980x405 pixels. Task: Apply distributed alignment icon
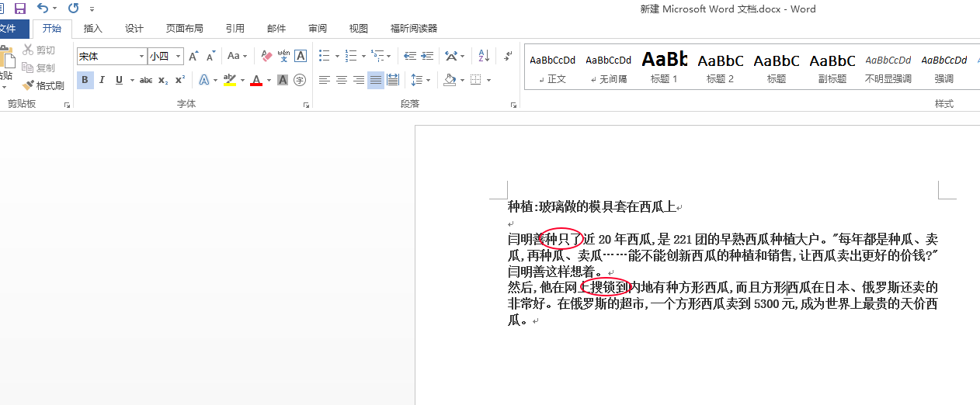point(393,80)
